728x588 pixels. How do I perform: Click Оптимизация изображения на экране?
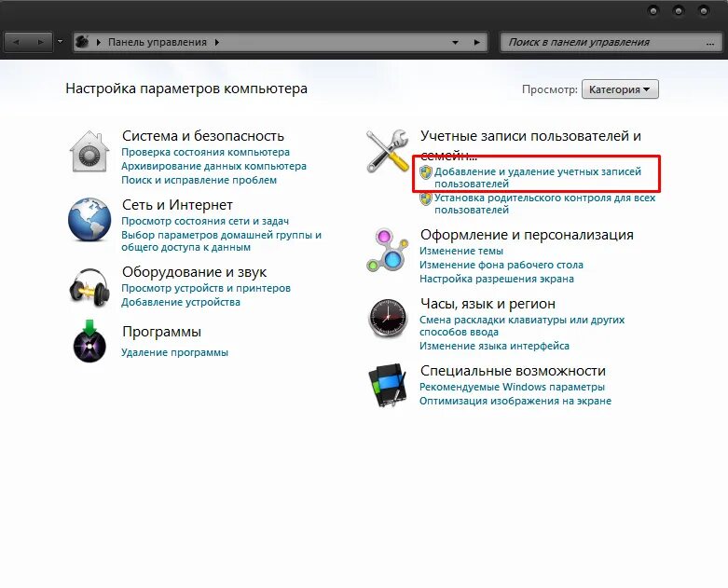[x=515, y=401]
